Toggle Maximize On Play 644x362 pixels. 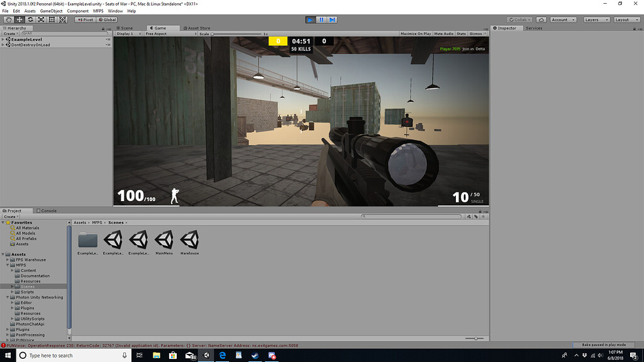pos(416,33)
